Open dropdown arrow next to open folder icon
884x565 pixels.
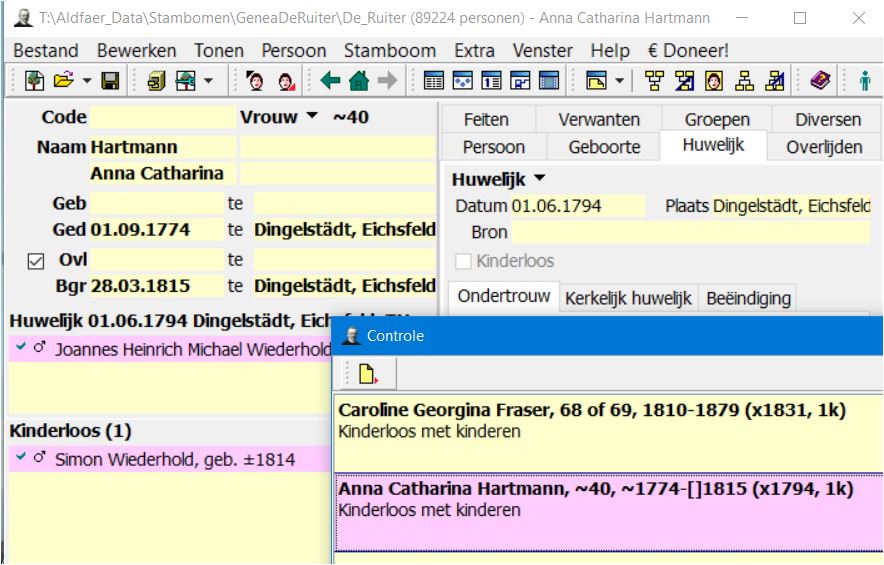(86, 81)
